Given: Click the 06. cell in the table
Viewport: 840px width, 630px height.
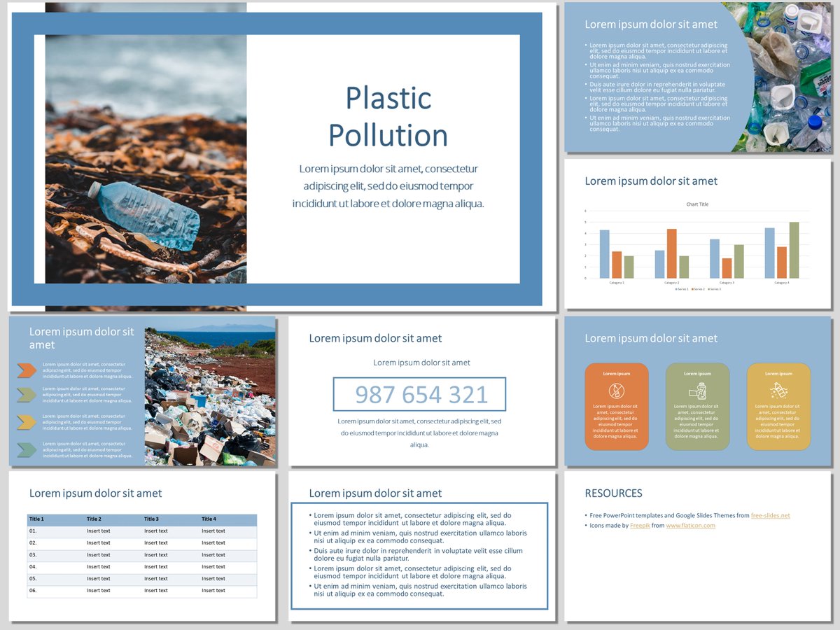Looking at the screenshot, I should (x=33, y=590).
